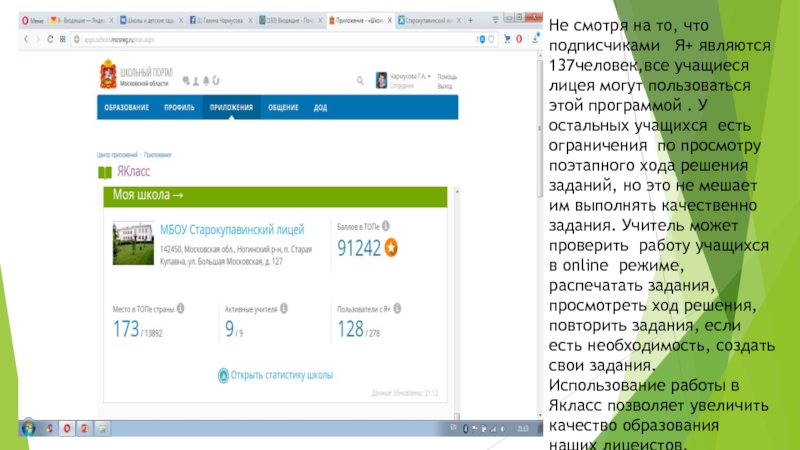
Task: Click the red Opera extension icon
Action: click(x=519, y=39)
